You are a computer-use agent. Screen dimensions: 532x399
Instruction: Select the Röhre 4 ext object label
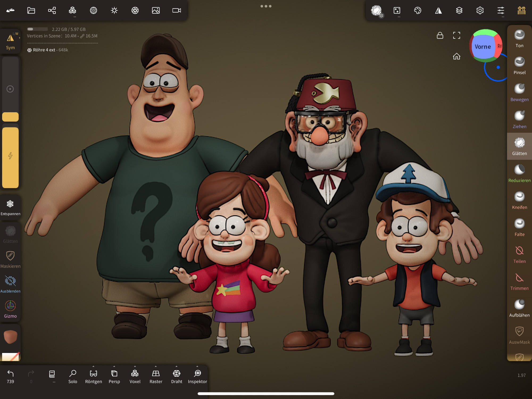44,50
